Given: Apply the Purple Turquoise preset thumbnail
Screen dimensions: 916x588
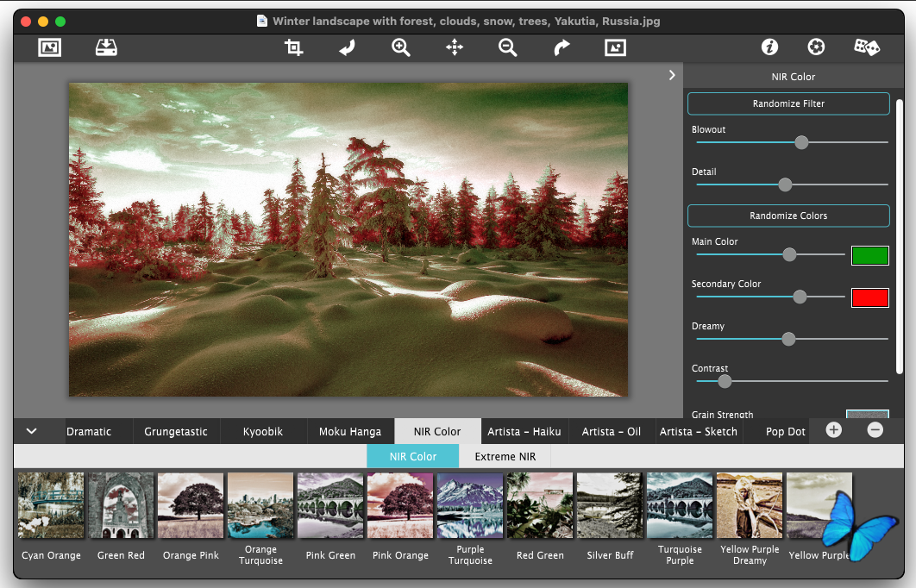Looking at the screenshot, I should 470,505.
